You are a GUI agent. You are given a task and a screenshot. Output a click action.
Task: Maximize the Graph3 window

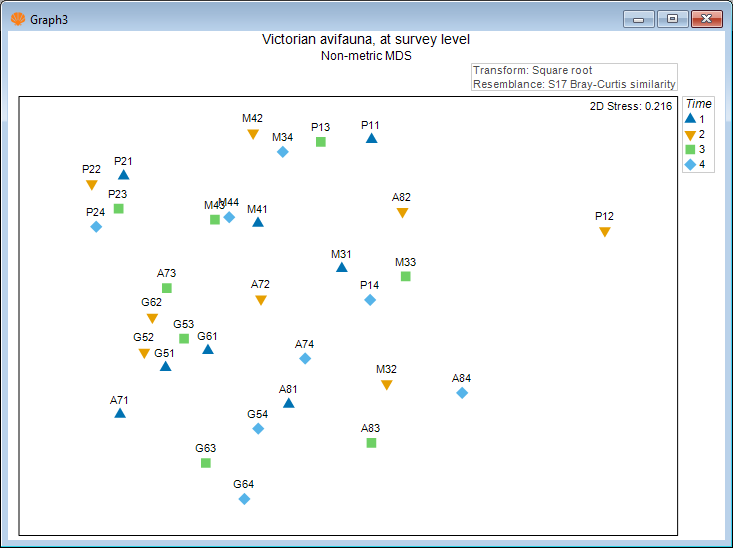pyautogui.click(x=672, y=19)
